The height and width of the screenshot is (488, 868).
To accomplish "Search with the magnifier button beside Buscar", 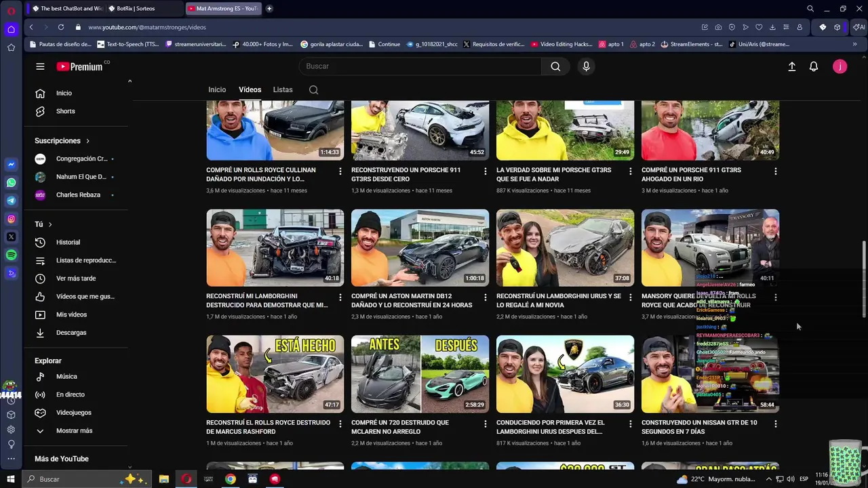I will pos(555,66).
